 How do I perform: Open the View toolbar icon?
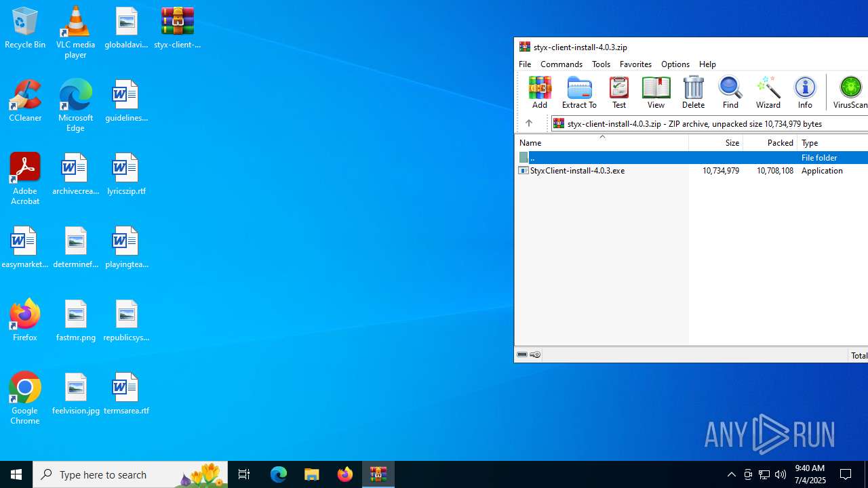point(656,92)
